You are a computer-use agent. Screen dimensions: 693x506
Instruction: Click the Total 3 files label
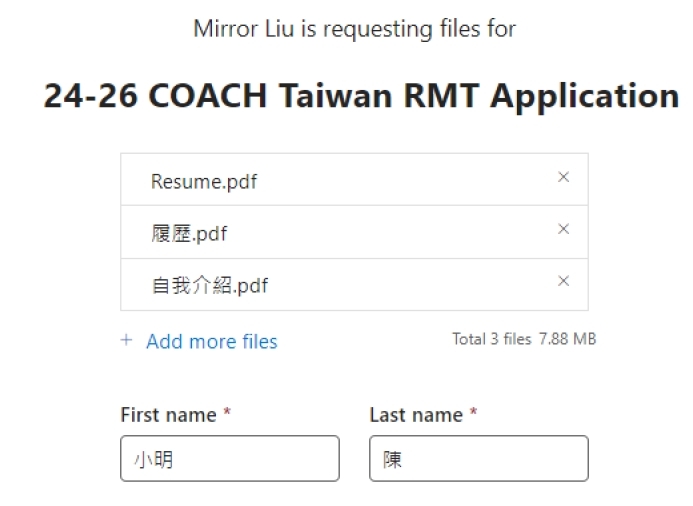[x=491, y=339]
